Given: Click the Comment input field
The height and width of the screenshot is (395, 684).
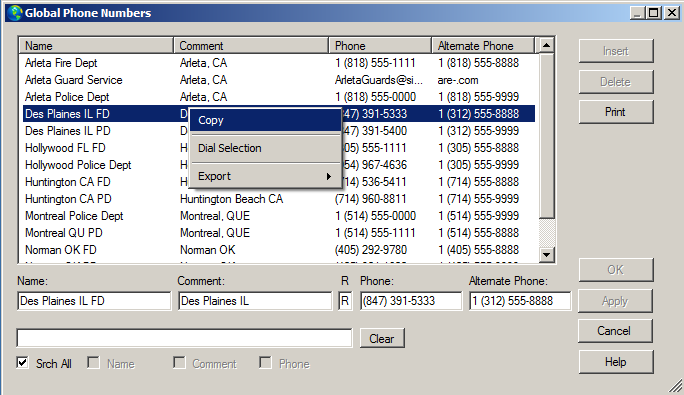Looking at the screenshot, I should pyautogui.click(x=255, y=301).
